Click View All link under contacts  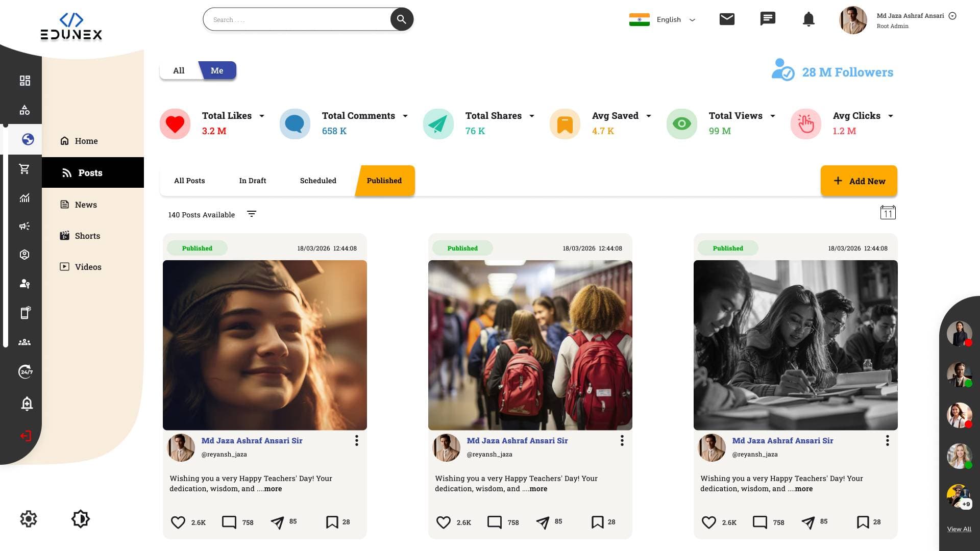(959, 529)
